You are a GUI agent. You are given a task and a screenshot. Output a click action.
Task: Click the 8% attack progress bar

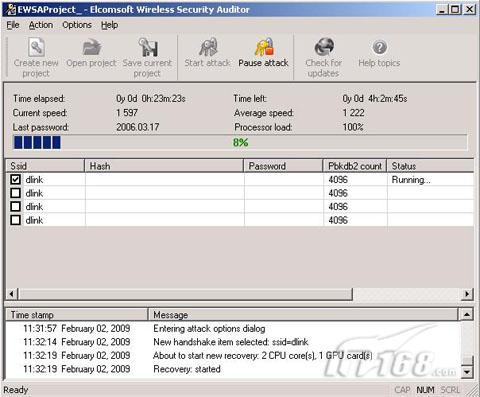pyautogui.click(x=240, y=143)
